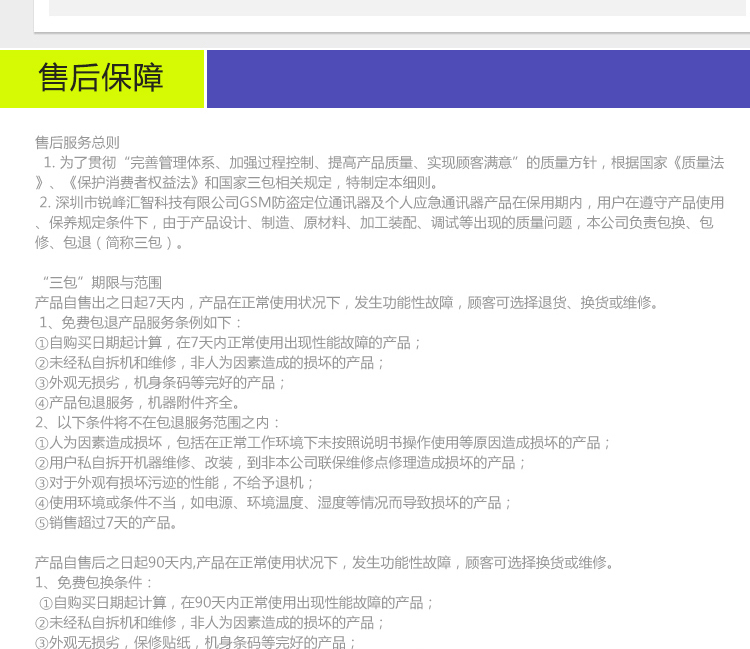This screenshot has height=649, width=750.
Task: Click the paragraph starting 1. 为了贯彻
Action: (x=380, y=172)
